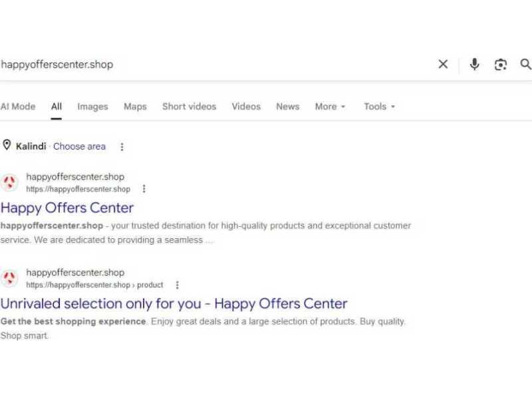Click happyofferscenter.shop › product URL breadcrumb

(x=94, y=285)
